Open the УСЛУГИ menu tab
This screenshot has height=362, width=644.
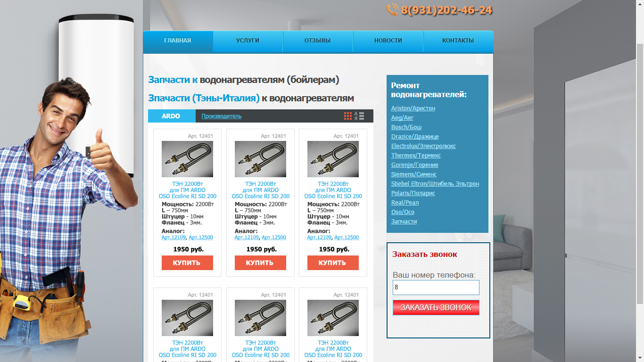248,41
